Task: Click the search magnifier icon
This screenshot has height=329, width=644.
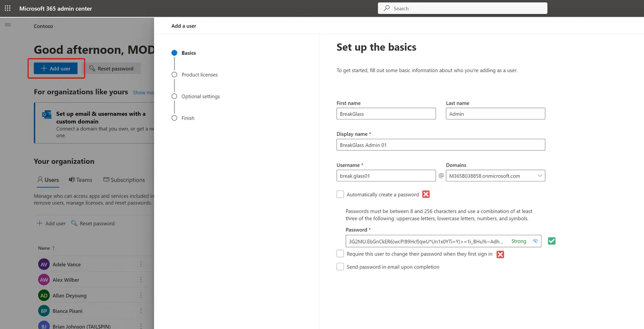Action: tap(387, 8)
